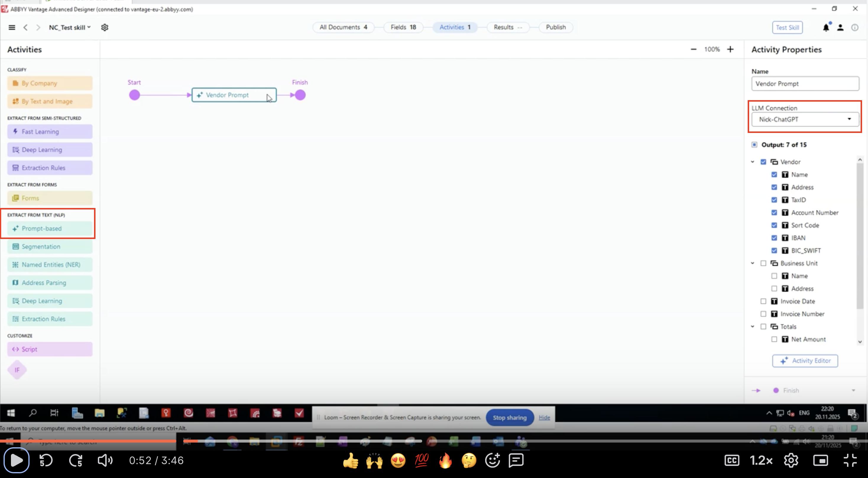Select the Fast Learning extraction activity
This screenshot has height=478, width=868.
click(50, 132)
